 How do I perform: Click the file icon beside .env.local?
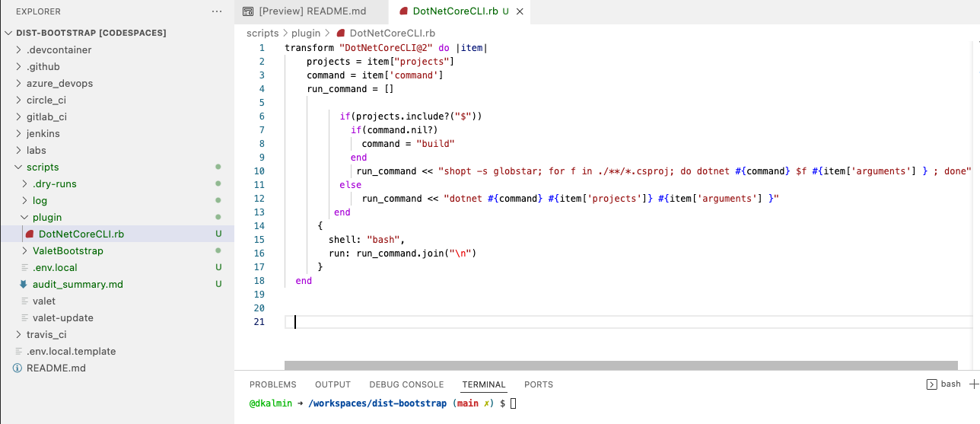click(x=23, y=267)
